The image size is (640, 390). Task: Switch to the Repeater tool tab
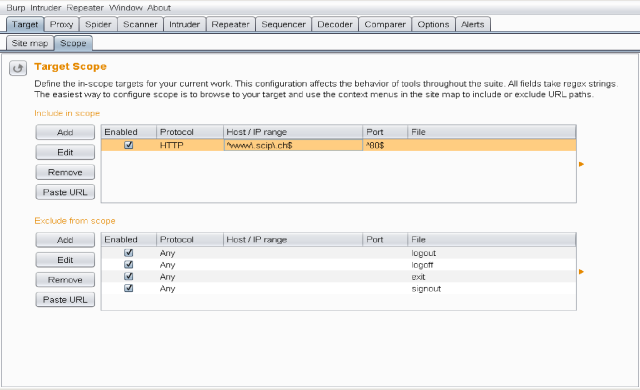[x=231, y=24]
